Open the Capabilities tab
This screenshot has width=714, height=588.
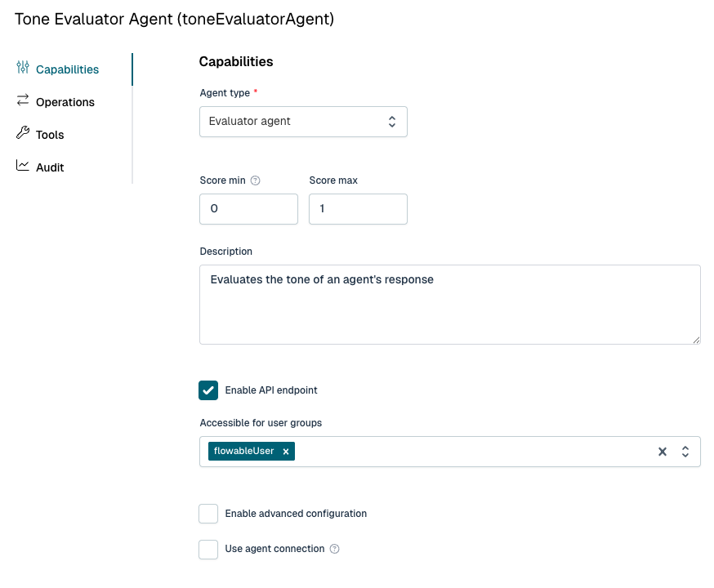tap(67, 69)
